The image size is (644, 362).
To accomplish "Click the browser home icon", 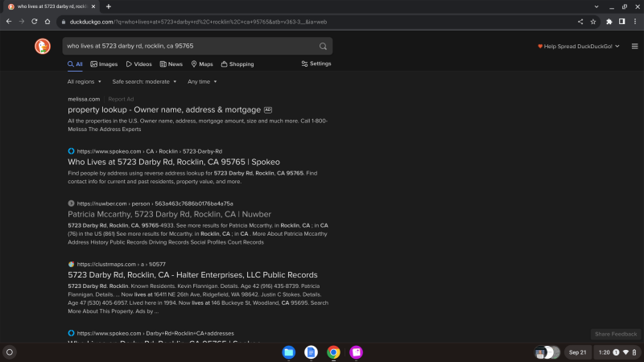I will click(47, 22).
